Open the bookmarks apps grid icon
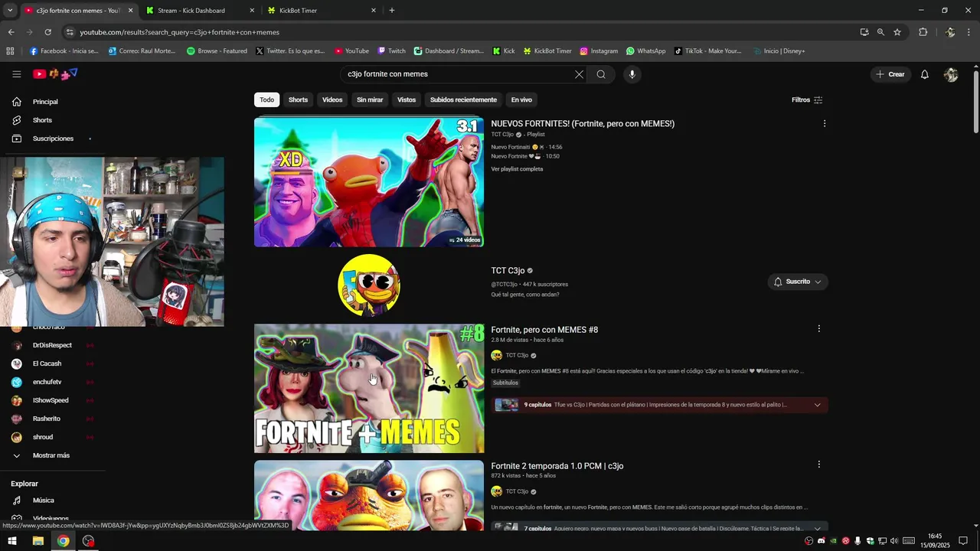Image resolution: width=980 pixels, height=551 pixels. [x=10, y=51]
